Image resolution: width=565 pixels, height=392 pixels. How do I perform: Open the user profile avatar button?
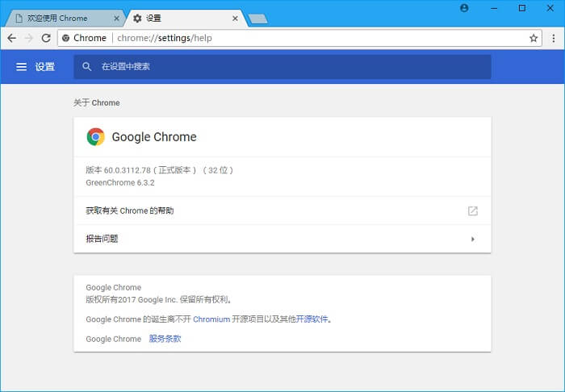pyautogui.click(x=464, y=8)
